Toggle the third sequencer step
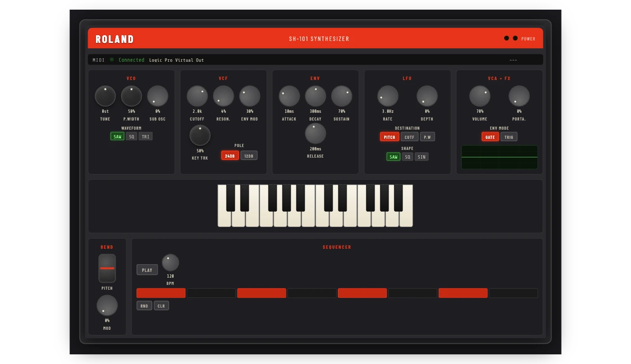 coord(262,293)
